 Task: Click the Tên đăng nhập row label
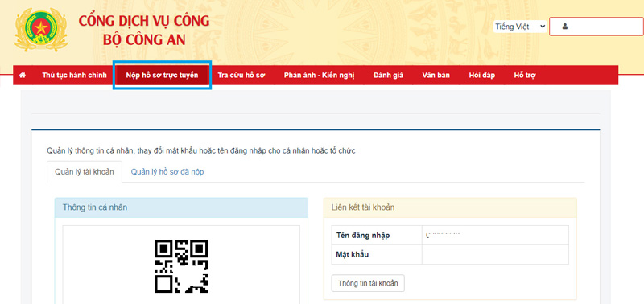[x=363, y=236]
